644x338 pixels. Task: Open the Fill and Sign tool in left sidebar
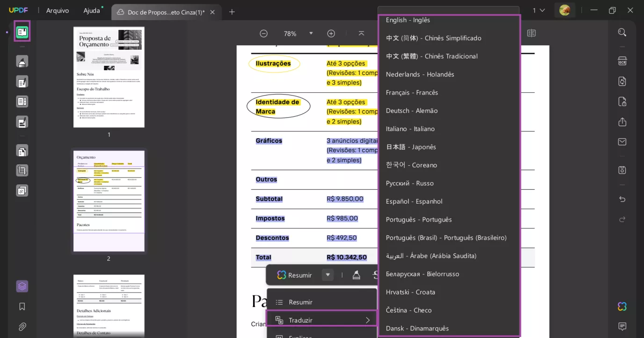[x=22, y=122]
